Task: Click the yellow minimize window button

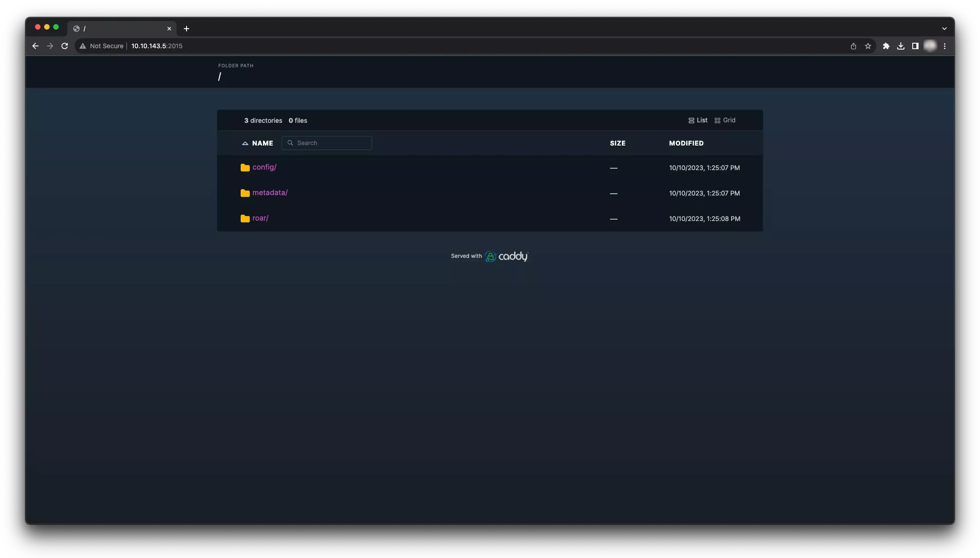Action: tap(47, 27)
